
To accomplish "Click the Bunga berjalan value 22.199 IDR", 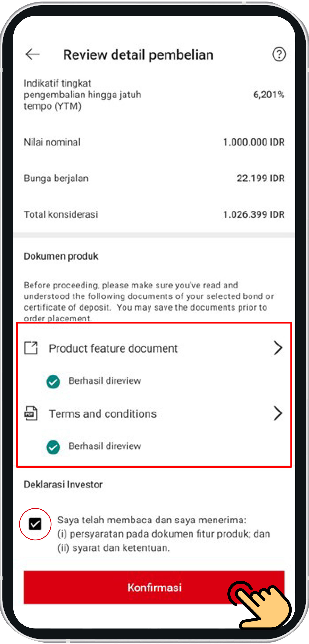I will click(x=261, y=178).
